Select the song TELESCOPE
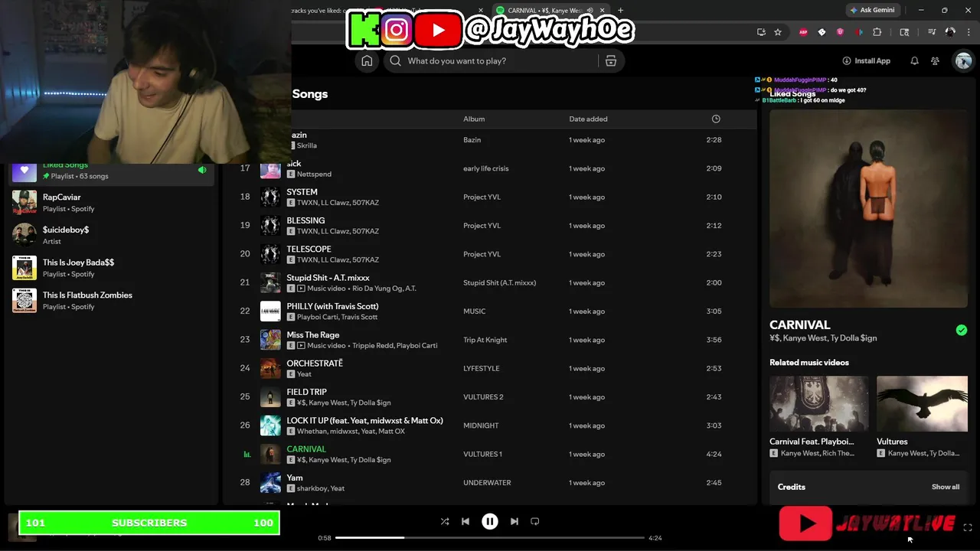Screen dimensions: 980x551 pyautogui.click(x=309, y=249)
